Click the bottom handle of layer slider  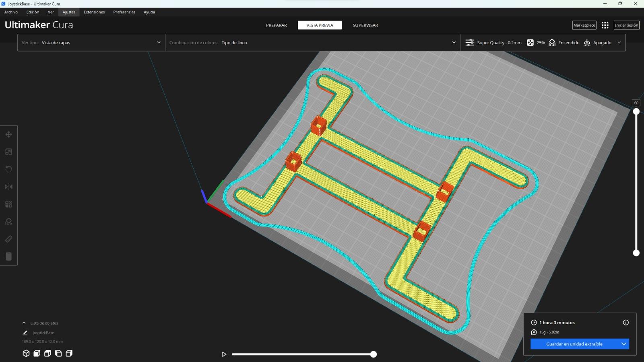click(x=636, y=253)
